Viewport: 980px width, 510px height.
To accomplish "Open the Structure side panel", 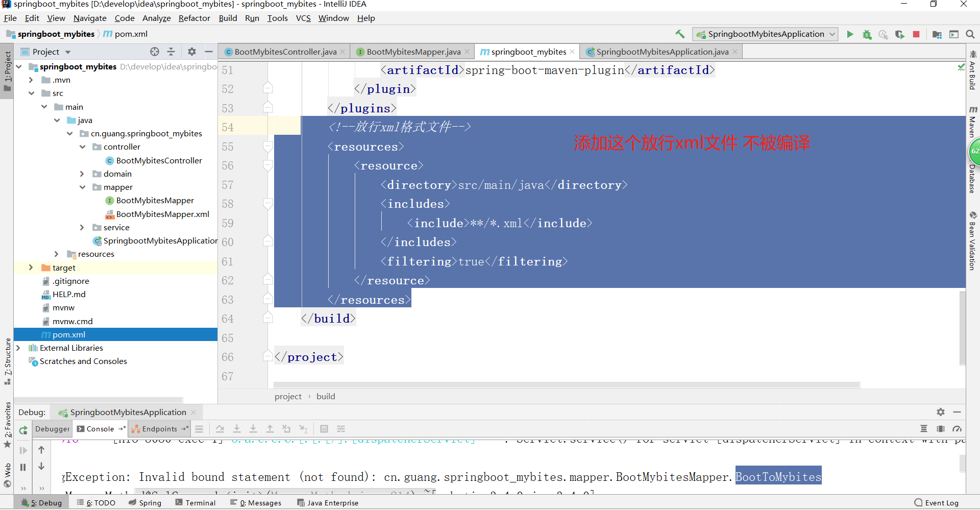I will click(8, 361).
